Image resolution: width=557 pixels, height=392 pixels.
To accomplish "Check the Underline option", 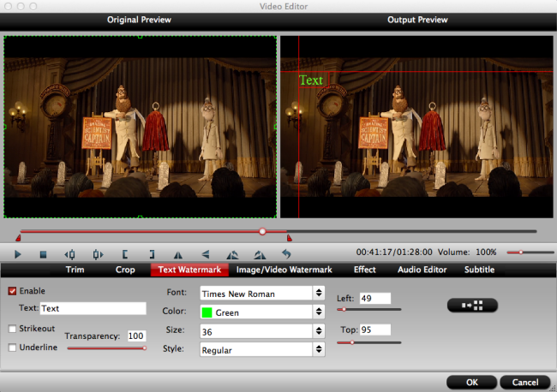I will point(13,347).
